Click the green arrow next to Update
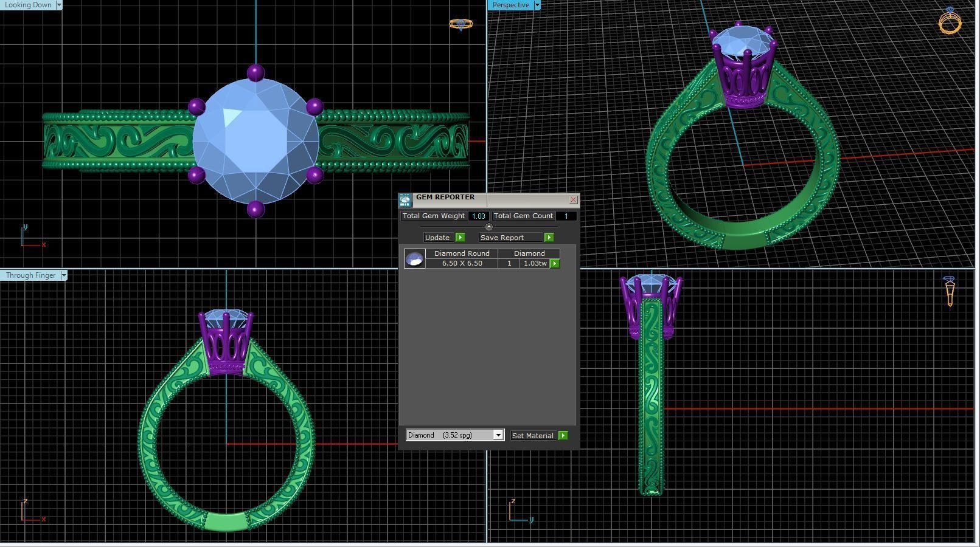Viewport: 980px width, 547px height. click(x=460, y=238)
